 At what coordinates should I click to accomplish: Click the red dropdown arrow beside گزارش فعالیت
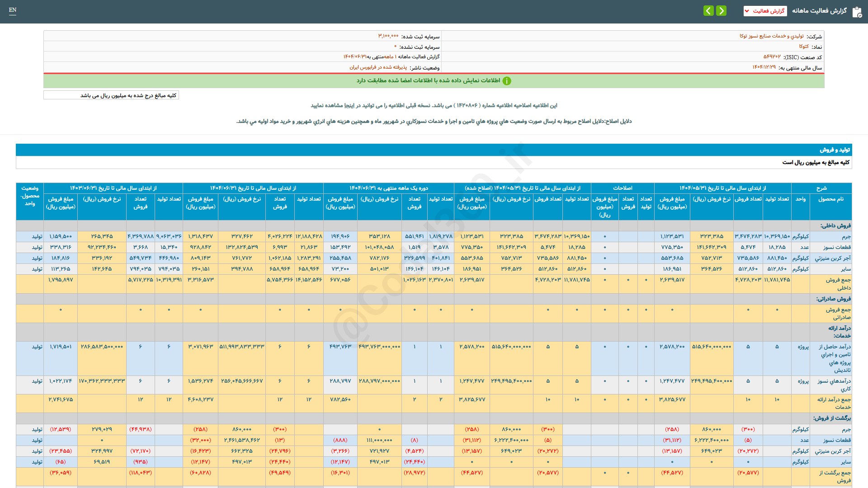747,11
